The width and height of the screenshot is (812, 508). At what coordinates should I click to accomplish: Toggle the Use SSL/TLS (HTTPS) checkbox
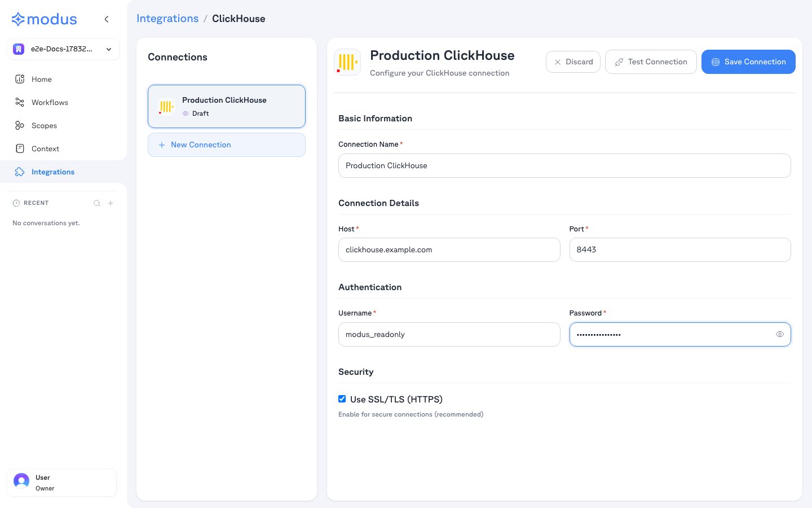point(342,399)
